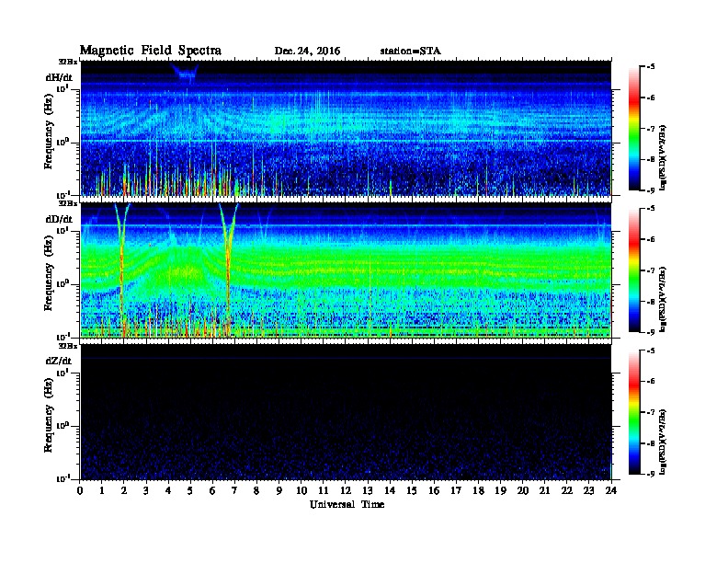Click hour tick label "11" on time axis
728x563 pixels.
(324, 490)
